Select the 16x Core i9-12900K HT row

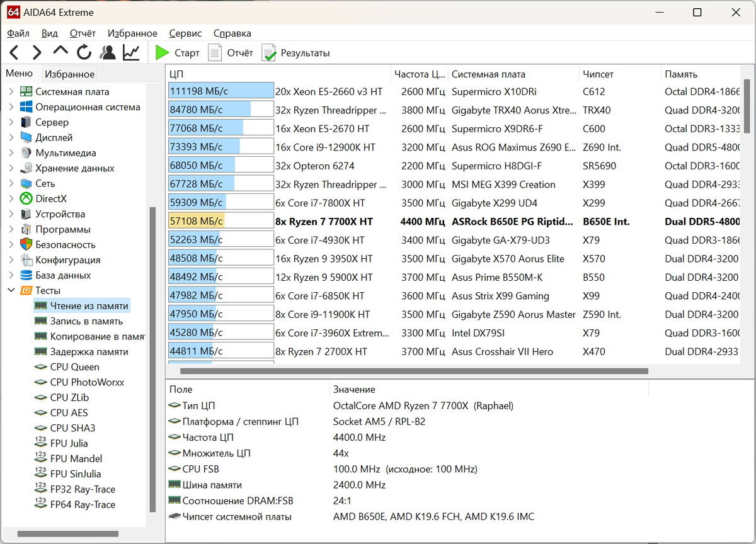point(453,147)
